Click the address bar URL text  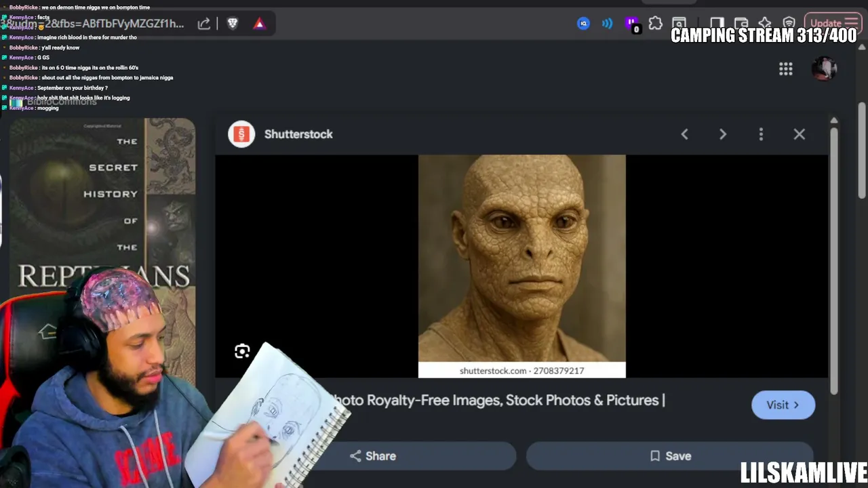click(92, 24)
